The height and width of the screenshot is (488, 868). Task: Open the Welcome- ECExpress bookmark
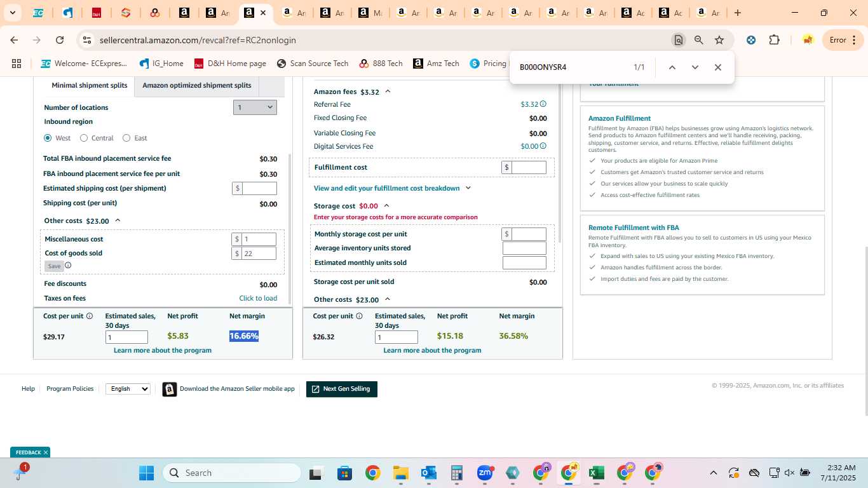click(x=84, y=64)
